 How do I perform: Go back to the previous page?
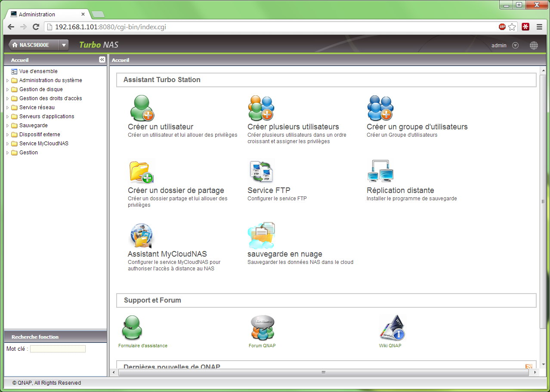11,27
